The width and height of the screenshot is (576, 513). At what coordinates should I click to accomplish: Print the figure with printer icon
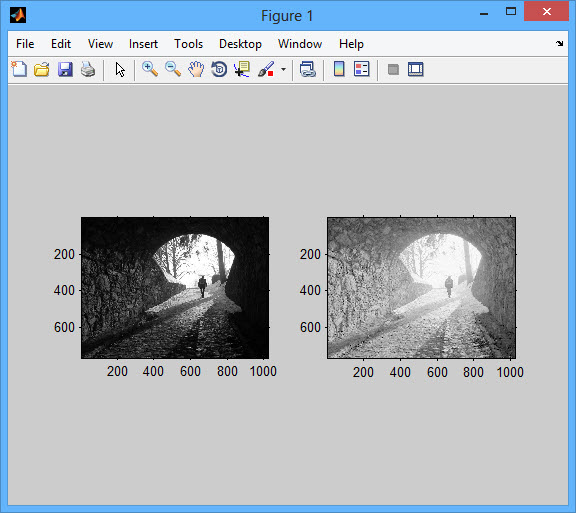88,69
